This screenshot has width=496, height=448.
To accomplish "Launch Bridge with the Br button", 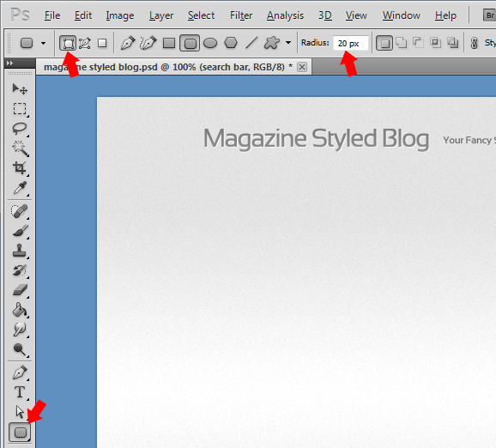I will [x=489, y=15].
